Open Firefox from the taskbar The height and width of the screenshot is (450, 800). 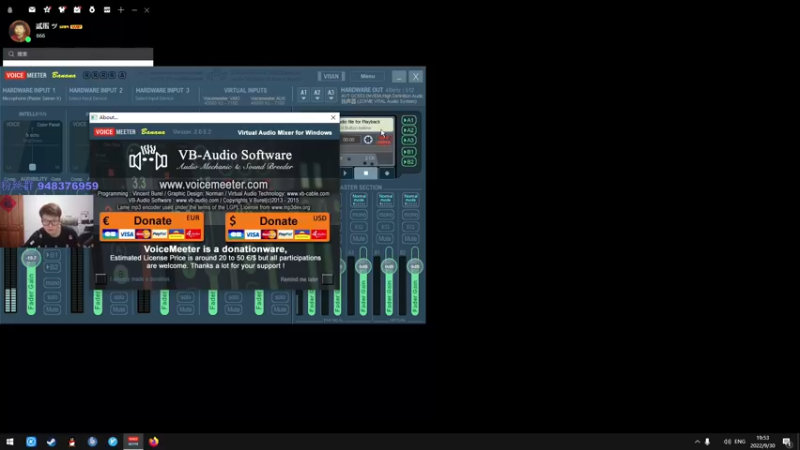[154, 442]
